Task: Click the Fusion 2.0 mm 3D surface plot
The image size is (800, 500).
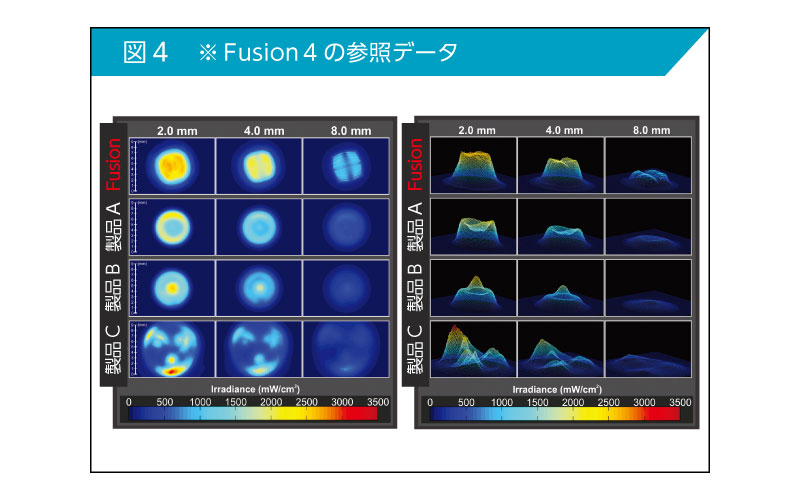Action: pos(473,165)
